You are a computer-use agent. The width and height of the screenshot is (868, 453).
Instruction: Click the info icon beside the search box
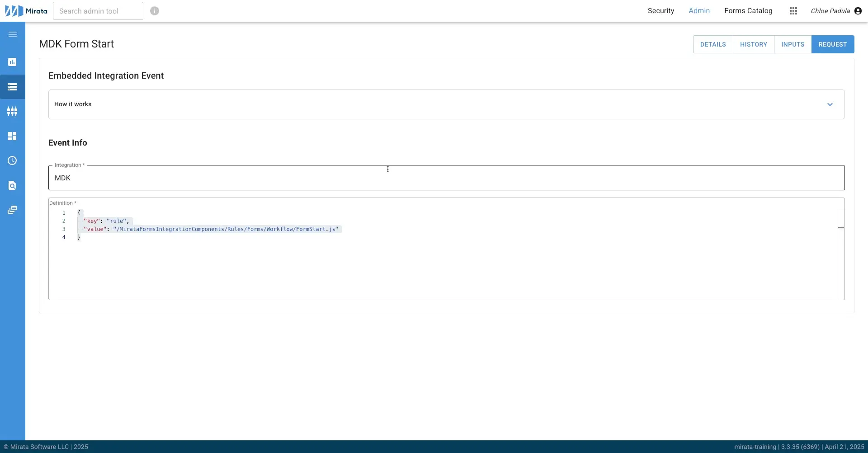pos(155,10)
